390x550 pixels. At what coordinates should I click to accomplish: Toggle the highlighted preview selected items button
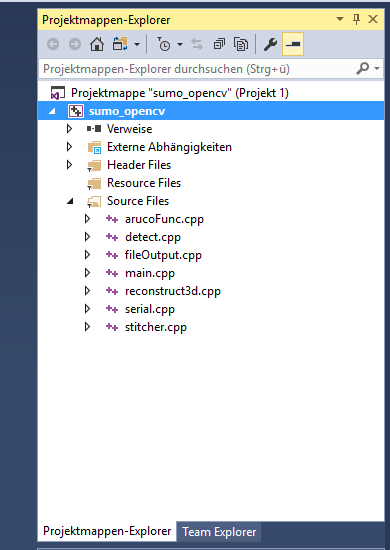coord(293,44)
